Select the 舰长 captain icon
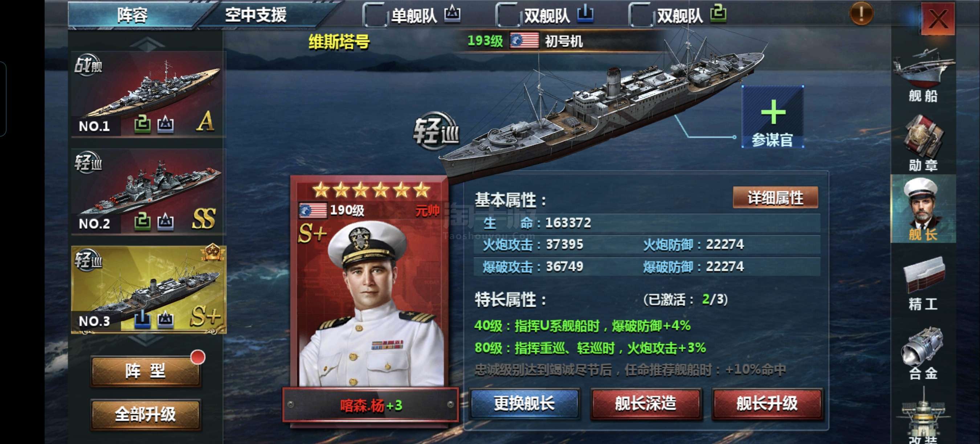980x444 pixels. [x=923, y=209]
